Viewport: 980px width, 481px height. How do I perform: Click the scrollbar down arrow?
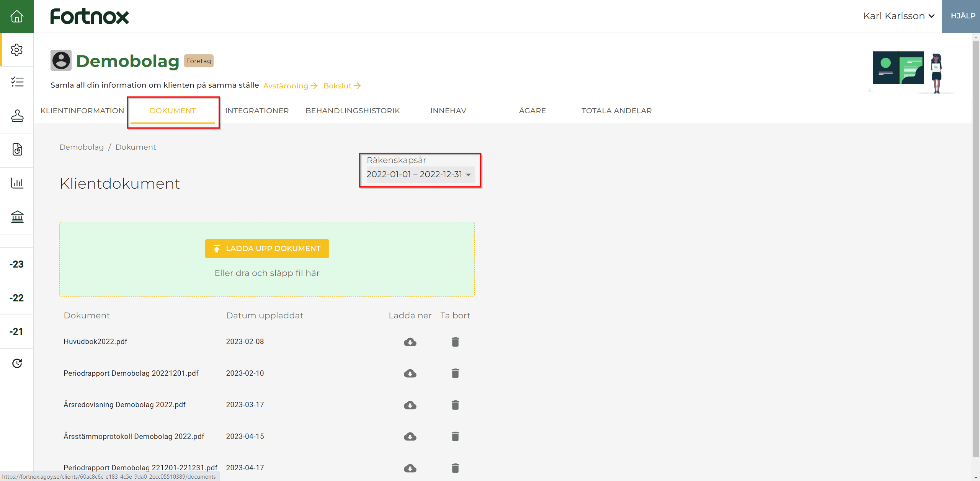976,478
